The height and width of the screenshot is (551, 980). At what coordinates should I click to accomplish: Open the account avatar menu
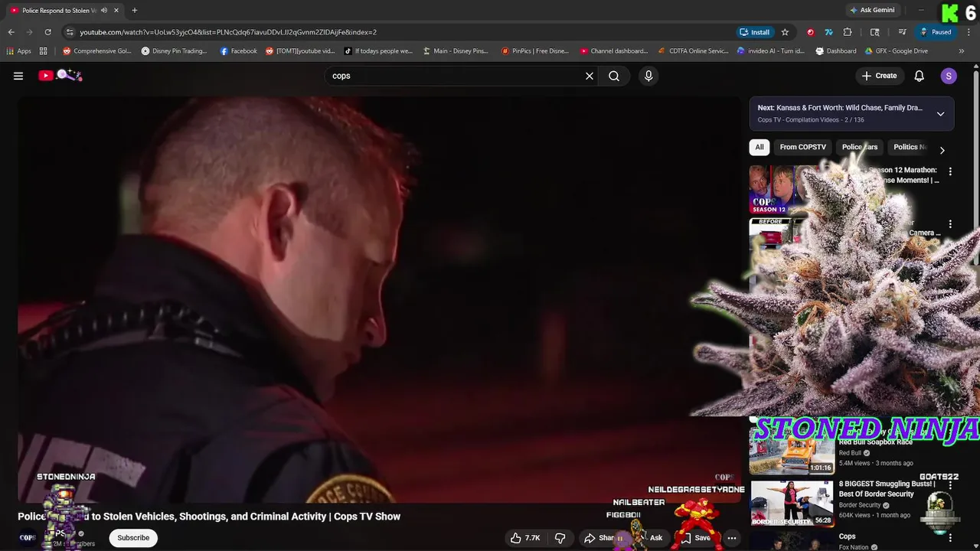[949, 76]
